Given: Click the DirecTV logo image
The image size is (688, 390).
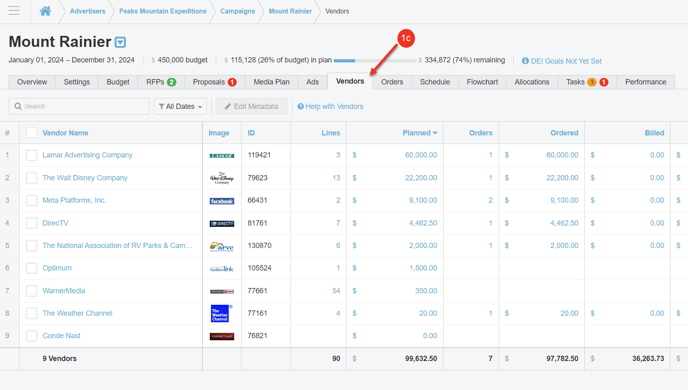Looking at the screenshot, I should click(x=222, y=224).
